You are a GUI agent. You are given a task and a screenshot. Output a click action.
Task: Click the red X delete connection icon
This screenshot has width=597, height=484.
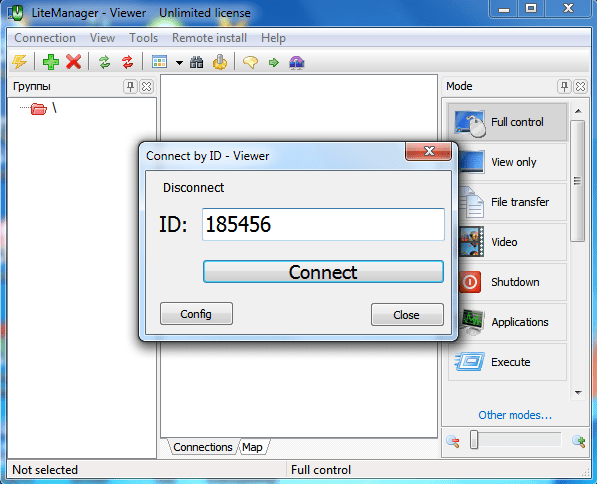point(73,62)
